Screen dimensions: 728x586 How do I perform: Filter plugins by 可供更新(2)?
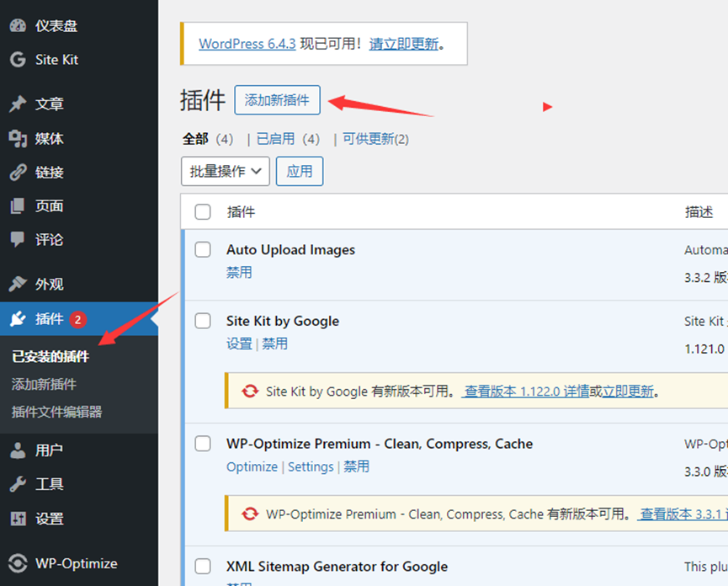pyautogui.click(x=375, y=139)
